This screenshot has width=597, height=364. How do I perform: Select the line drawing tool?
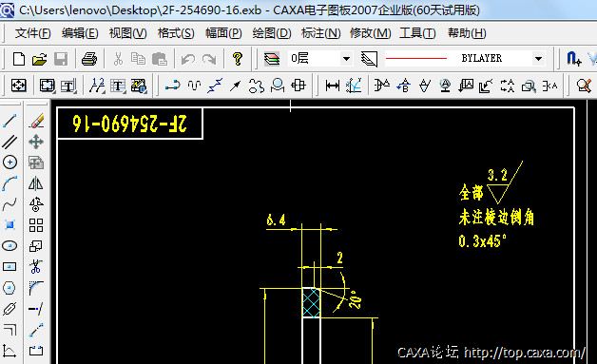click(x=10, y=121)
